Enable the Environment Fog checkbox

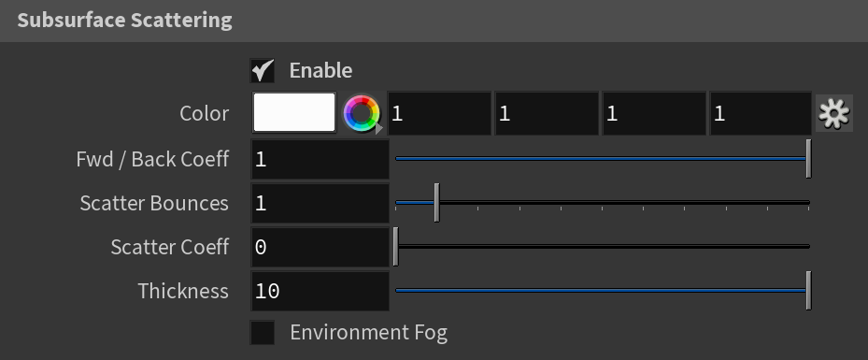(263, 332)
